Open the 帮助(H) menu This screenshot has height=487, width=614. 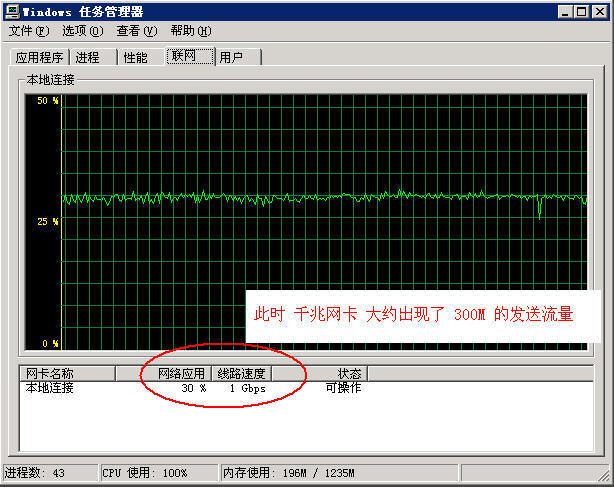pyautogui.click(x=191, y=31)
